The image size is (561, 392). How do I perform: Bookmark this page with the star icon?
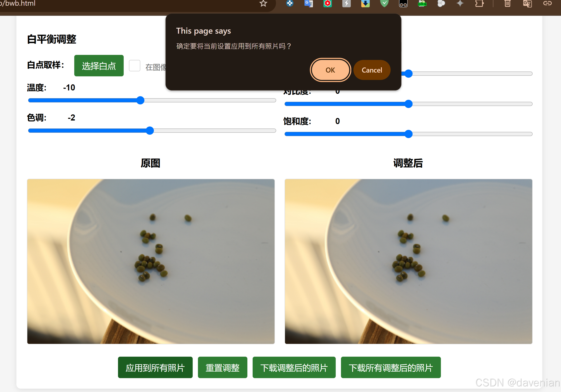[263, 3]
